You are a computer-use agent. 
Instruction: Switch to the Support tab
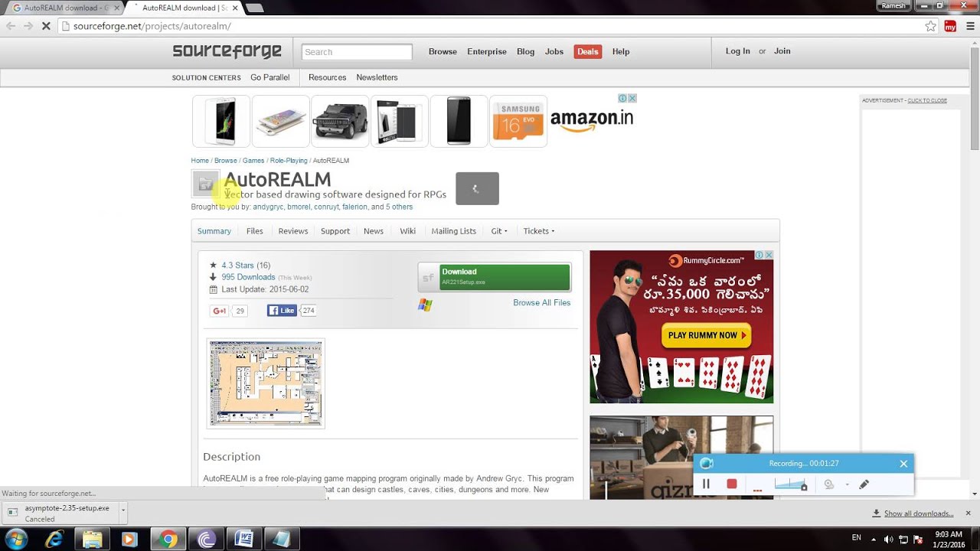point(335,231)
